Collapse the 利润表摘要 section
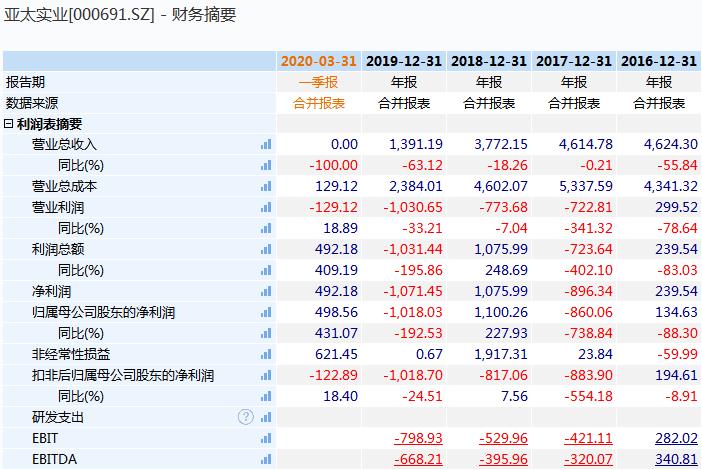Viewport: 702px width, 470px height. coord(9,124)
